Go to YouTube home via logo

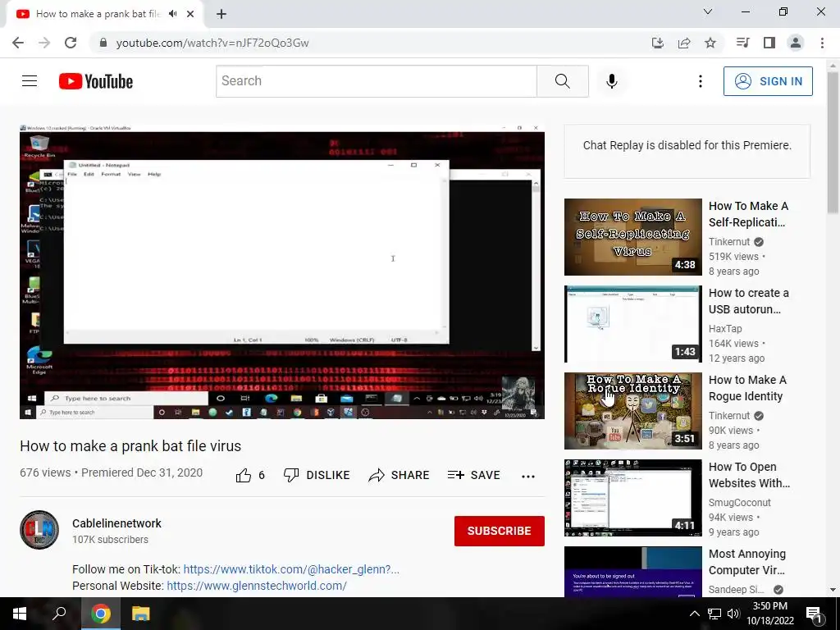96,81
